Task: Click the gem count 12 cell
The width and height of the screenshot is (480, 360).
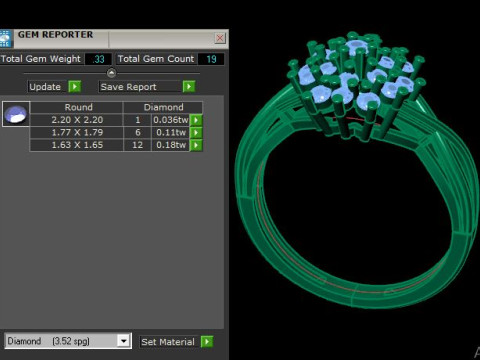Action: pyautogui.click(x=137, y=145)
